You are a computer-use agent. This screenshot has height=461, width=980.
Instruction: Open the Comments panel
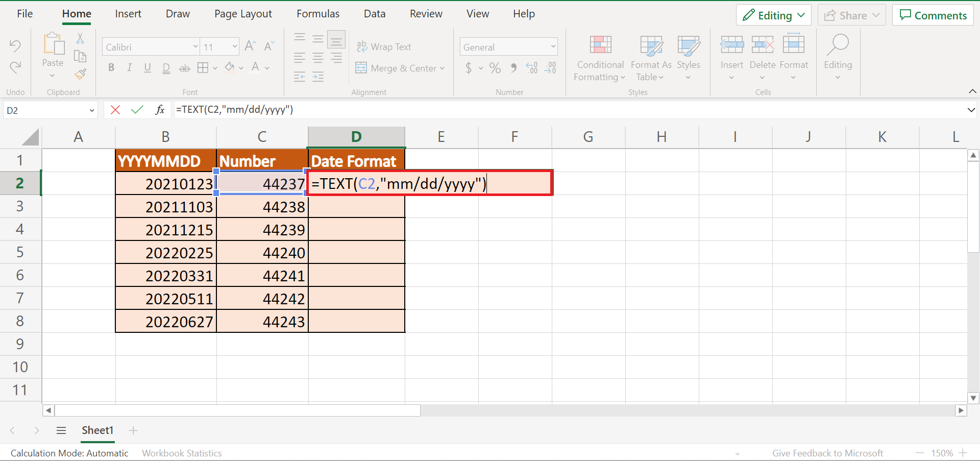coord(933,15)
